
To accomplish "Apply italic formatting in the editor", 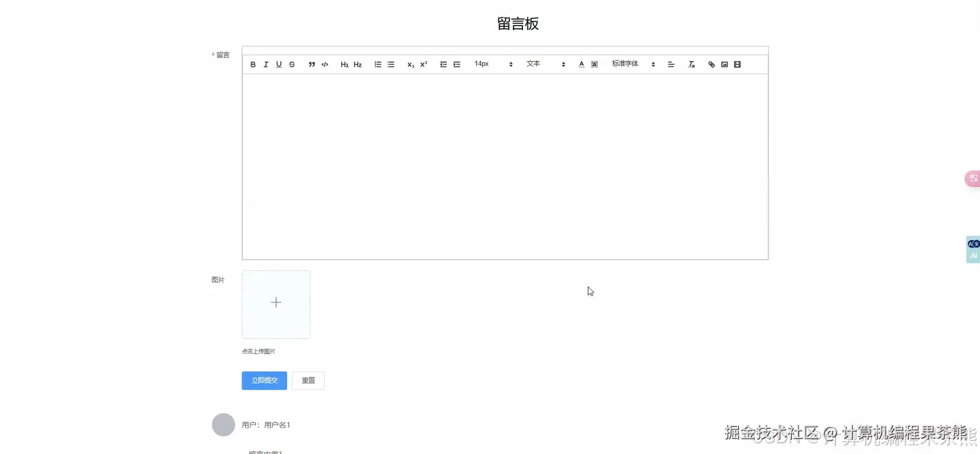I will click(x=266, y=64).
